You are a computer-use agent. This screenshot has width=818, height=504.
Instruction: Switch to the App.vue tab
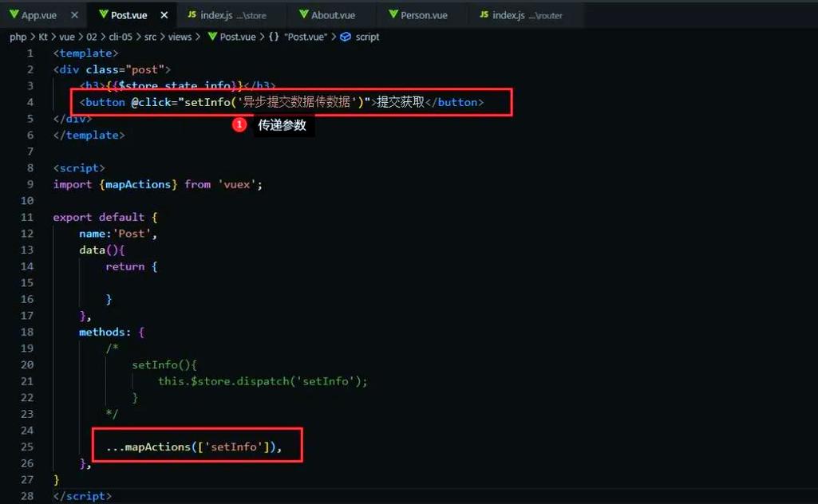(x=38, y=15)
